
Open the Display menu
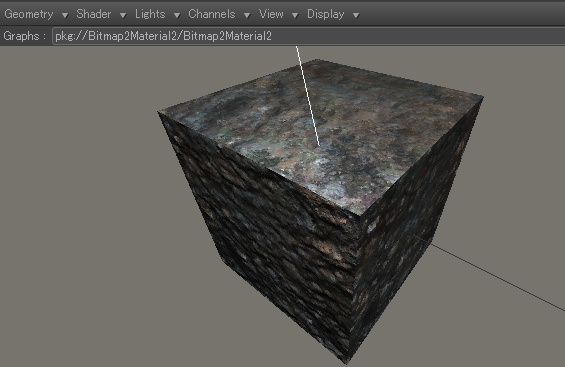[325, 14]
